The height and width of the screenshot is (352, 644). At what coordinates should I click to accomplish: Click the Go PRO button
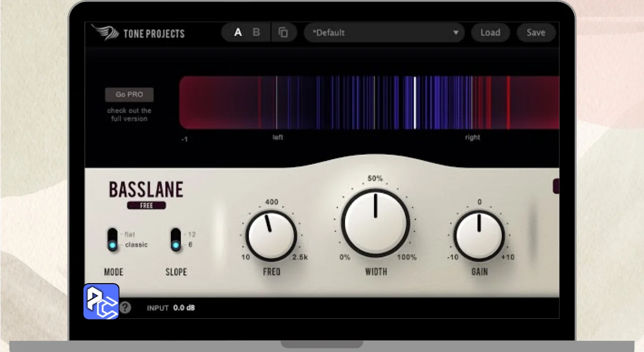pyautogui.click(x=129, y=95)
